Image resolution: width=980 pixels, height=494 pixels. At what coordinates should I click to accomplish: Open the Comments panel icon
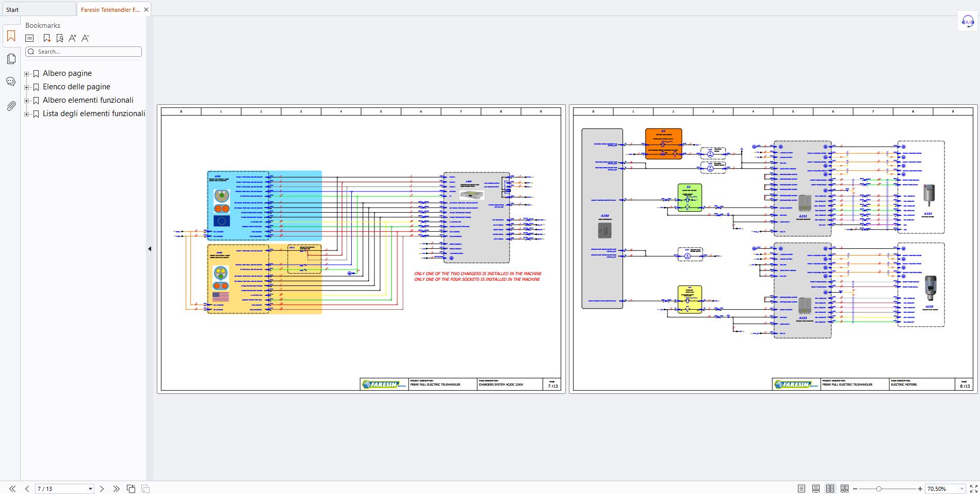11,82
